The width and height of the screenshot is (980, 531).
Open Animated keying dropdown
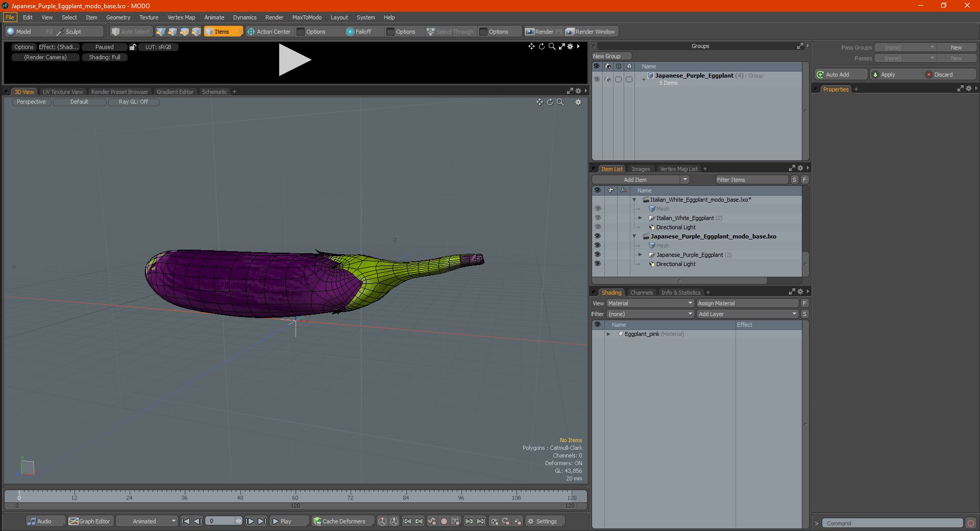coord(147,521)
